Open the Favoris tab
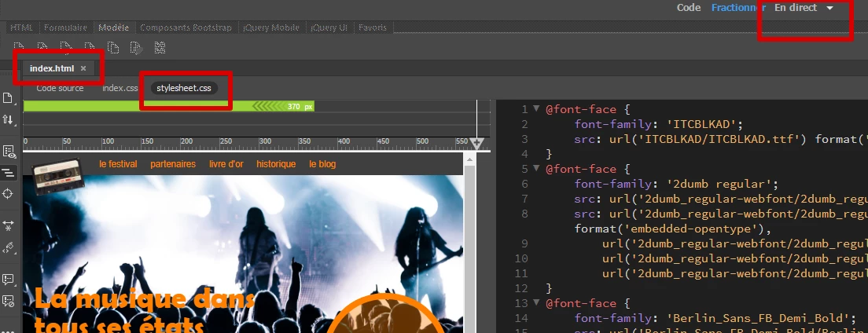The width and height of the screenshot is (868, 333). point(373,27)
